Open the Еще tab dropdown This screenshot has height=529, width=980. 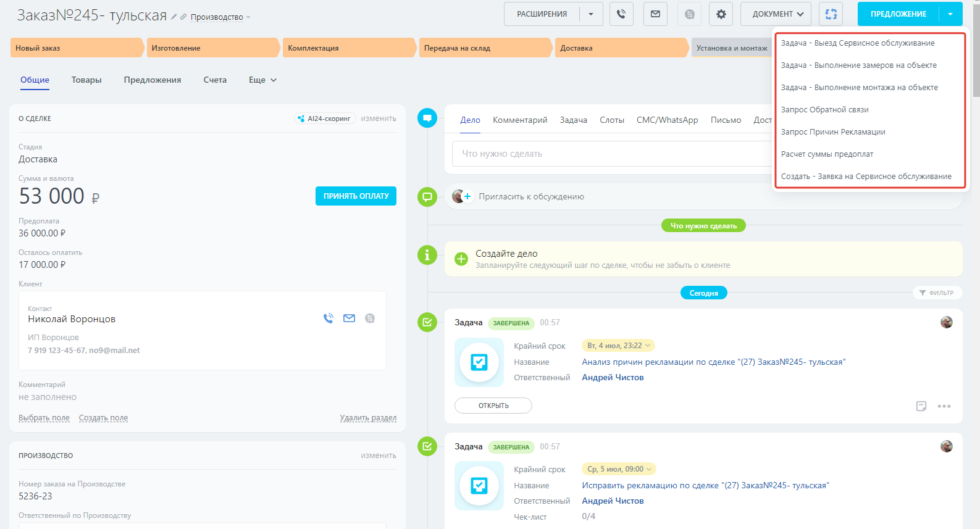(x=262, y=80)
